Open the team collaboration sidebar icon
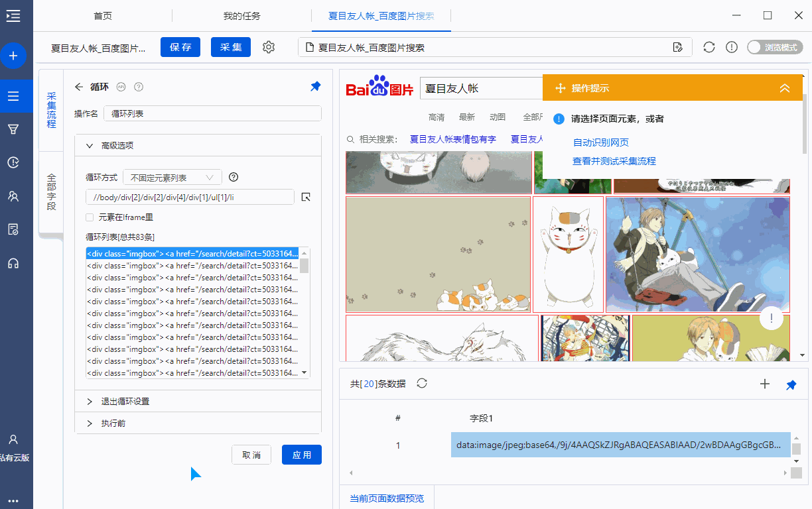Screen dimensions: 812x509 point(13,196)
